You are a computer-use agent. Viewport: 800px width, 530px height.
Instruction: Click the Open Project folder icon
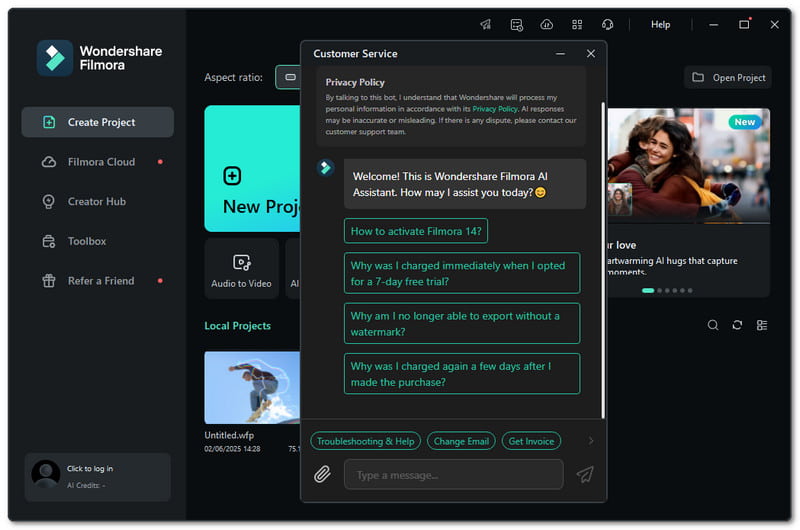697,78
